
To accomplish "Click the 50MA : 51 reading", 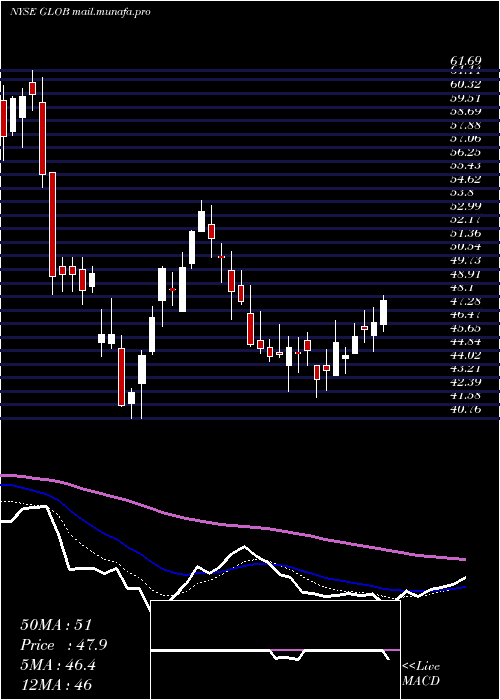I will [56, 625].
